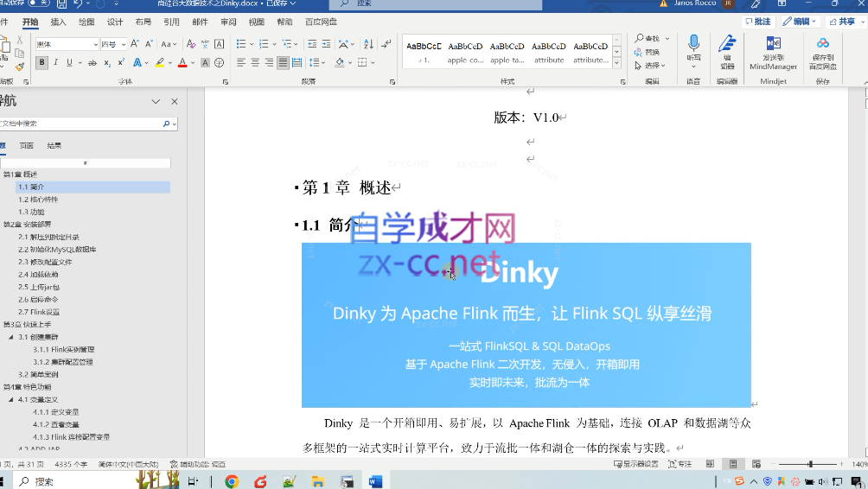The width and height of the screenshot is (868, 489).
Task: Toggle show paragraph marks button
Action: point(386,44)
